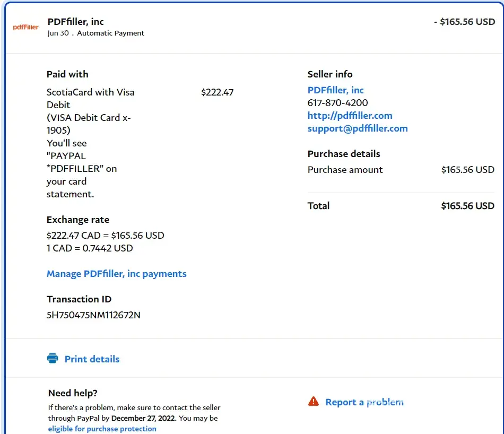Select the Report a problem link
Screen dimensions: 504x434
pyautogui.click(x=364, y=402)
